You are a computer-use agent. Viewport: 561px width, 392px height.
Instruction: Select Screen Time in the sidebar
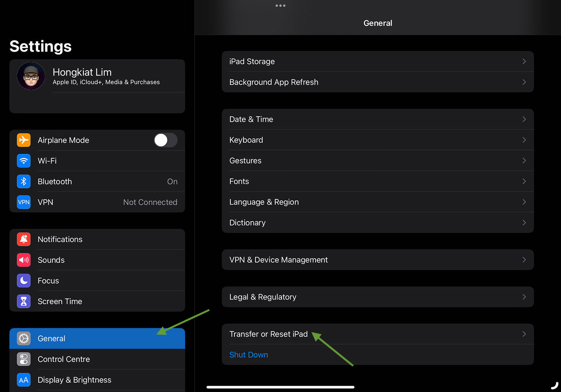tap(97, 301)
